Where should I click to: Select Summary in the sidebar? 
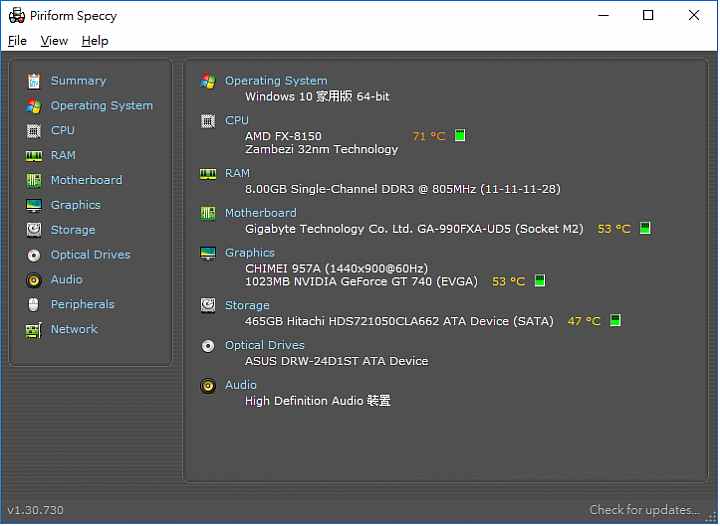coord(79,81)
